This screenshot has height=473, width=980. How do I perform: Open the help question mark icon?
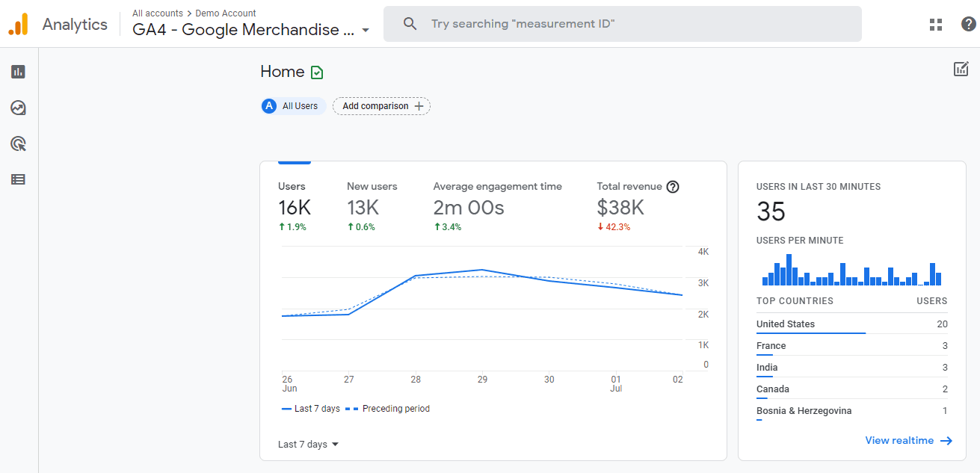[968, 24]
